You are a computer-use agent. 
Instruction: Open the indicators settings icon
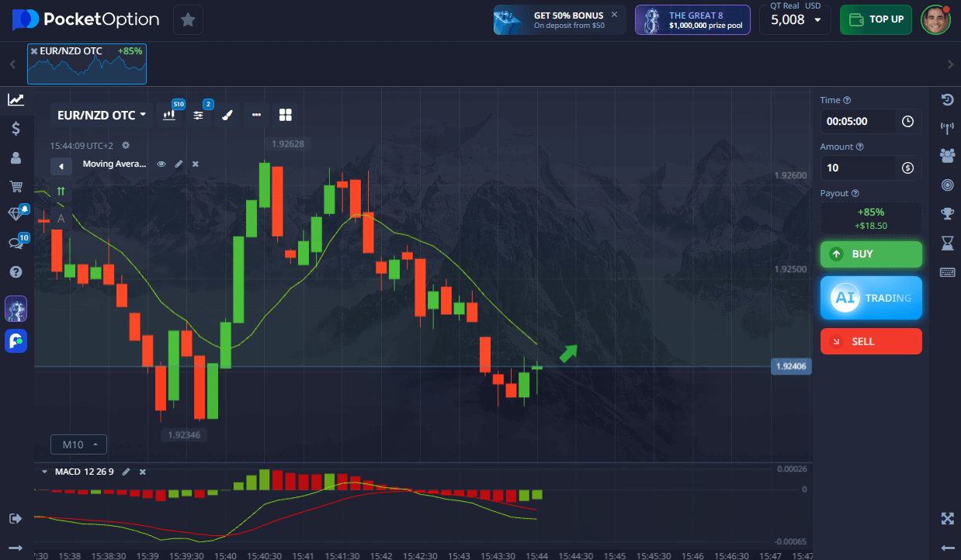pos(199,115)
